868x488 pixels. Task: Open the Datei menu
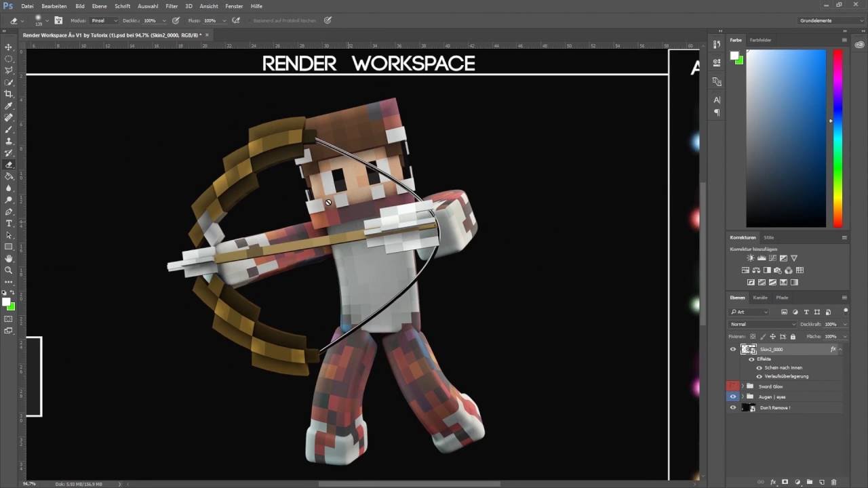coord(27,6)
